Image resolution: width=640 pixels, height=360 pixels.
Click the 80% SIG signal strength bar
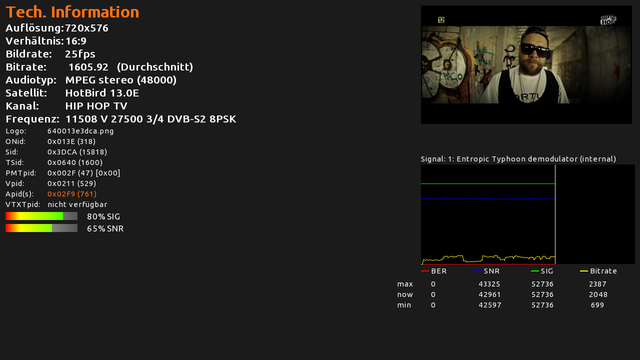pos(41,216)
